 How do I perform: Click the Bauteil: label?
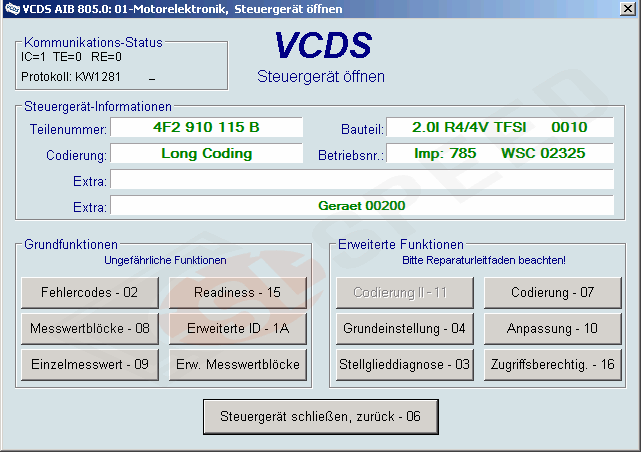[362, 130]
